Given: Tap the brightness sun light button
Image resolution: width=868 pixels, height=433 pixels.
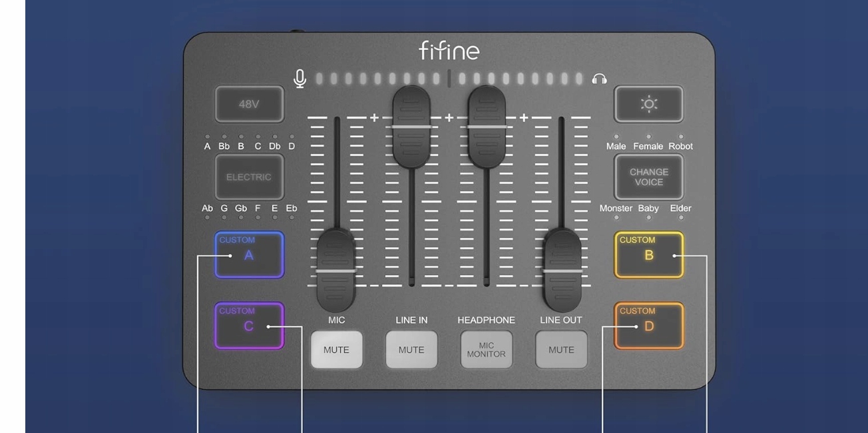Looking at the screenshot, I should click(648, 104).
